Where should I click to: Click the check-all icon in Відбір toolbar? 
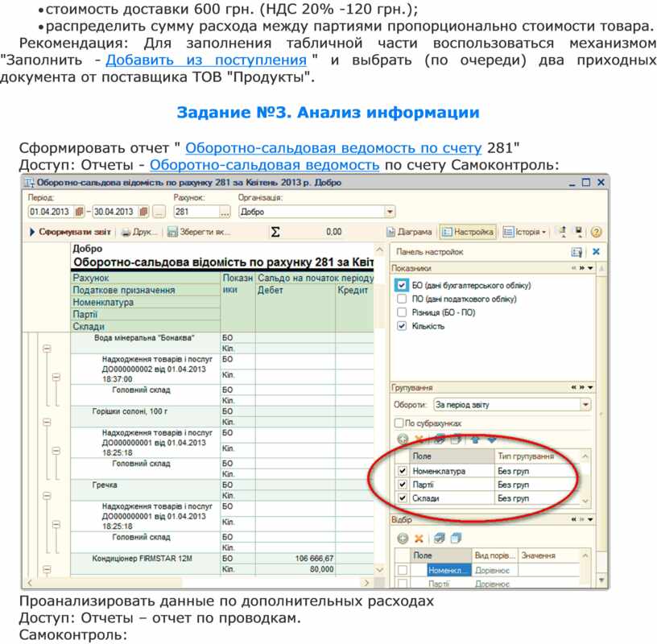click(439, 539)
